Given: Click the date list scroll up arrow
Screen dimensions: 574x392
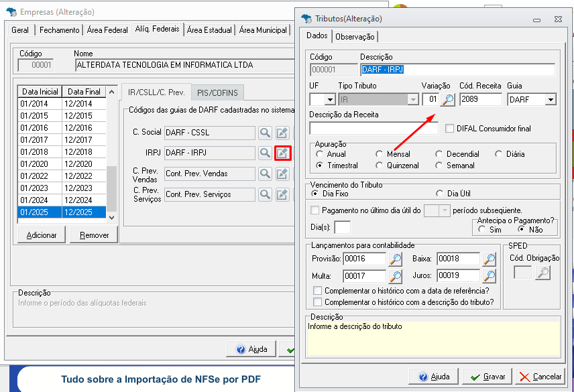Looking at the screenshot, I should (x=112, y=92).
